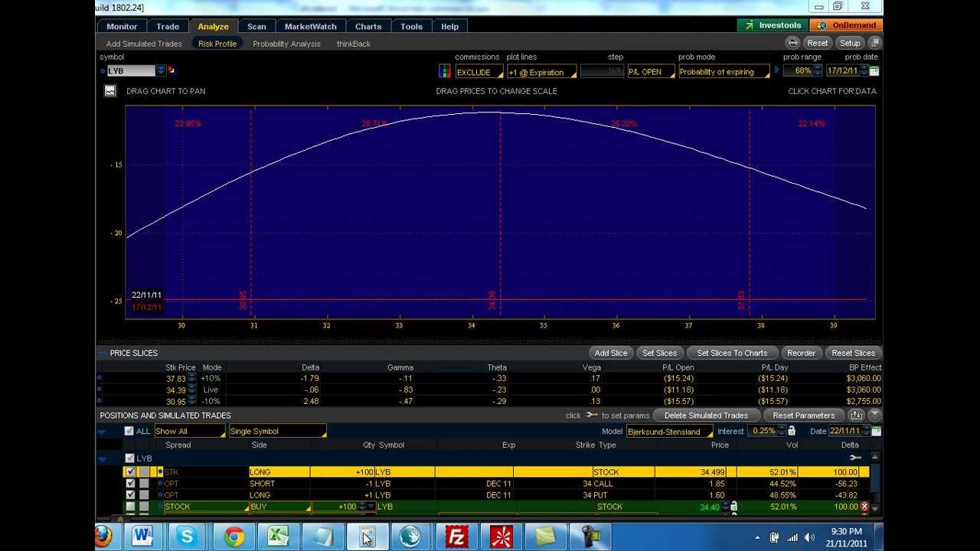Open the Single Symbol dropdown

(x=277, y=431)
